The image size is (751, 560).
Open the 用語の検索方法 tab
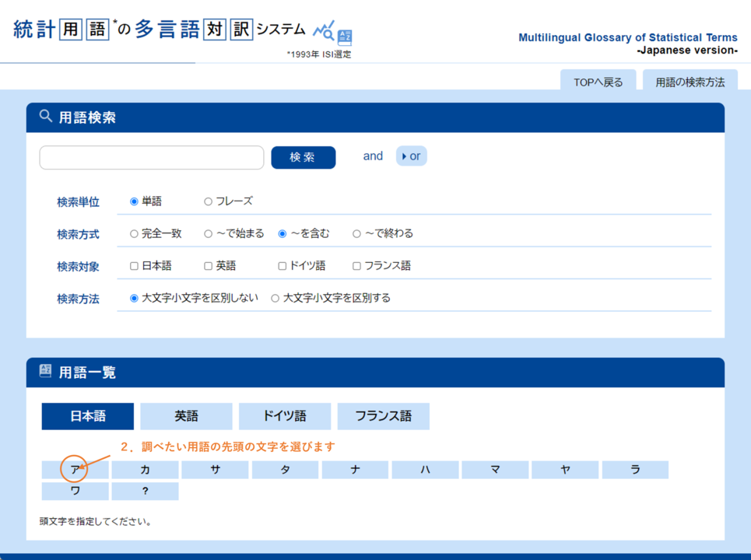690,82
